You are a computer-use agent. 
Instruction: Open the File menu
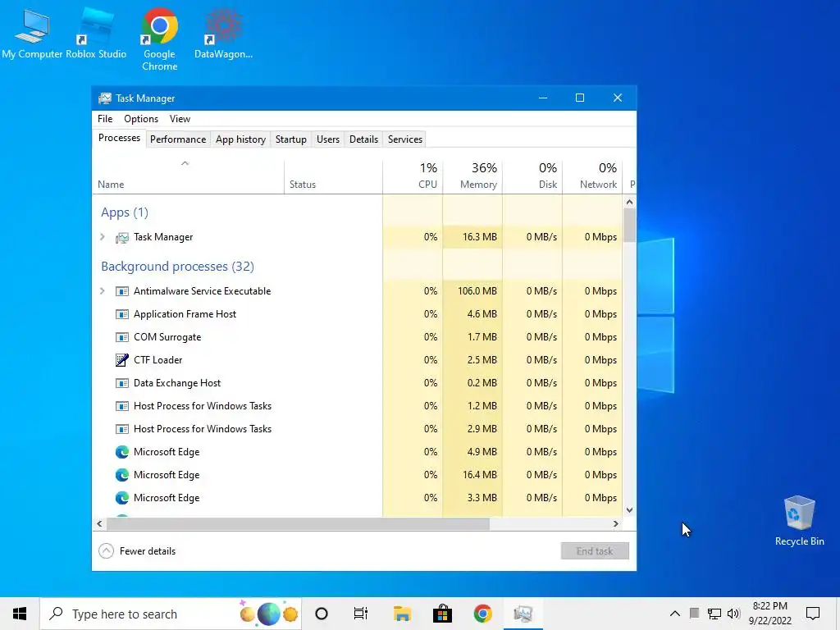pos(105,119)
